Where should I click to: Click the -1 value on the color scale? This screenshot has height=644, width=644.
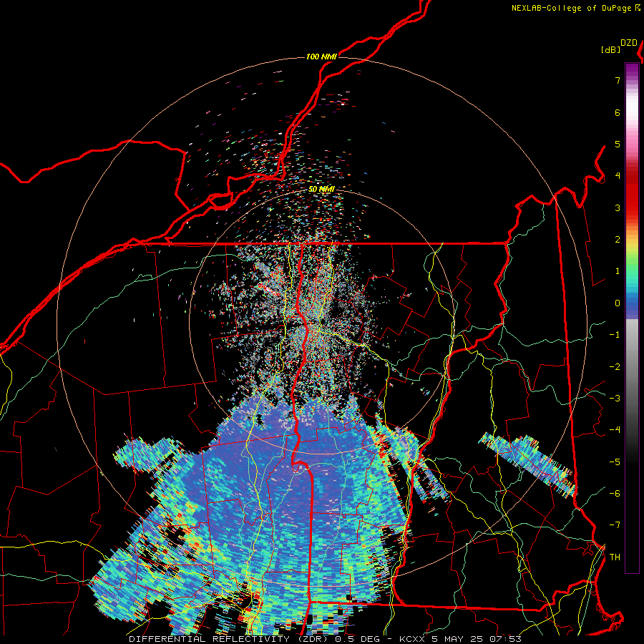coord(615,335)
